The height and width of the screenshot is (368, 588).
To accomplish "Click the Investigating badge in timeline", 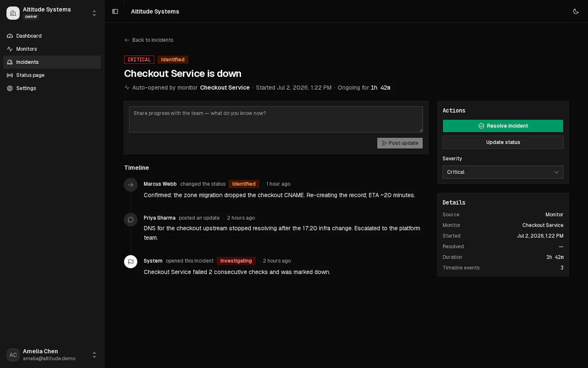I will (236, 261).
